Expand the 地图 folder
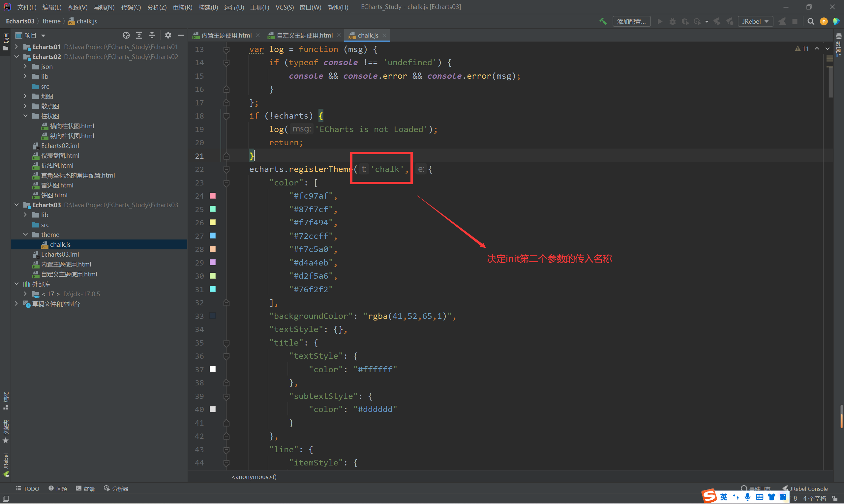 coord(25,96)
